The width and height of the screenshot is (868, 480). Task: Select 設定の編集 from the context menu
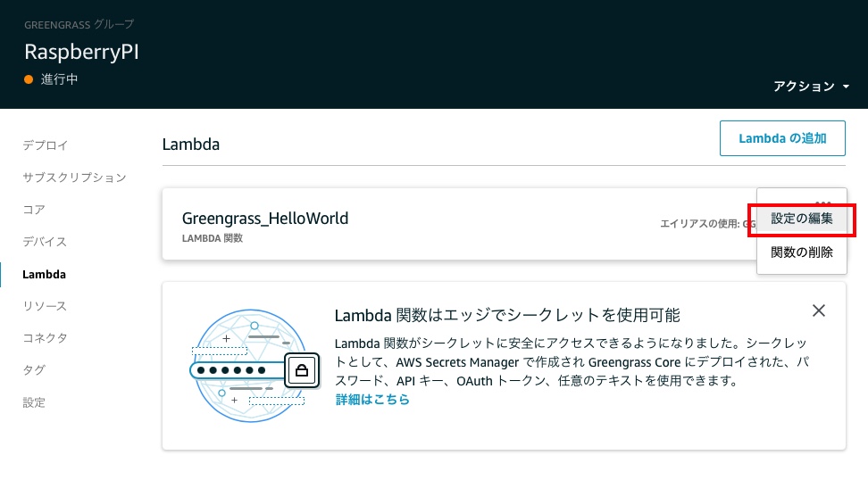point(802,219)
